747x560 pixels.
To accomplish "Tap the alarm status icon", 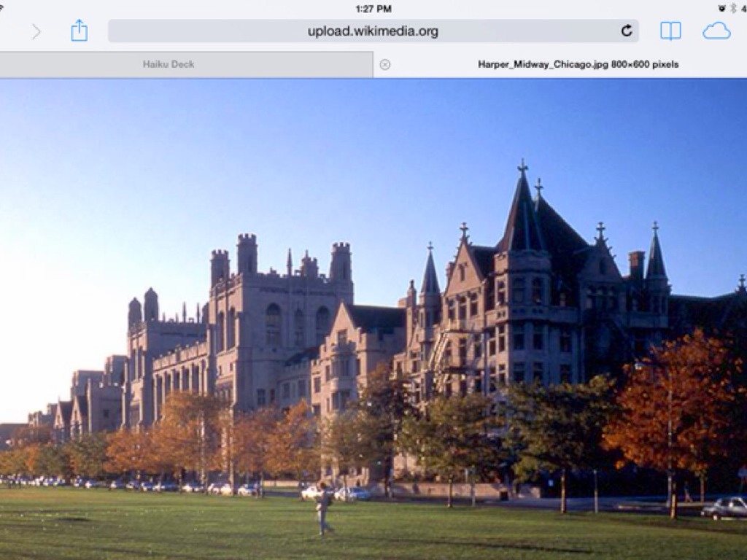I will (x=722, y=9).
